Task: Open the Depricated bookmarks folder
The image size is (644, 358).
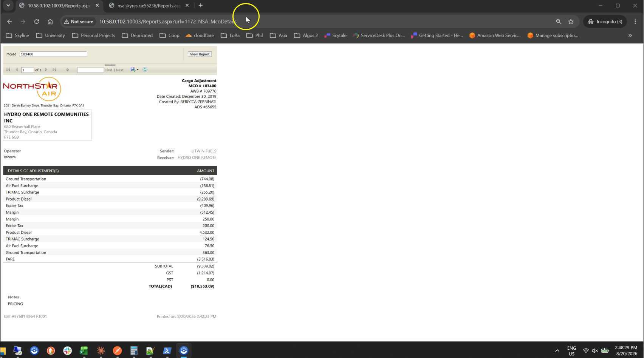Action: (138, 35)
